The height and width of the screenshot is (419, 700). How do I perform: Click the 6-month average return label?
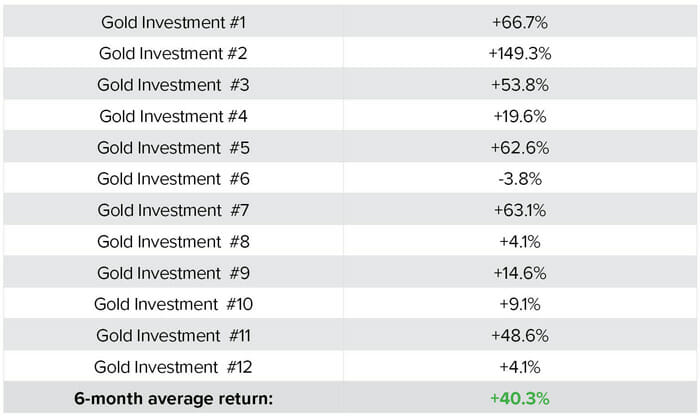[173, 397]
